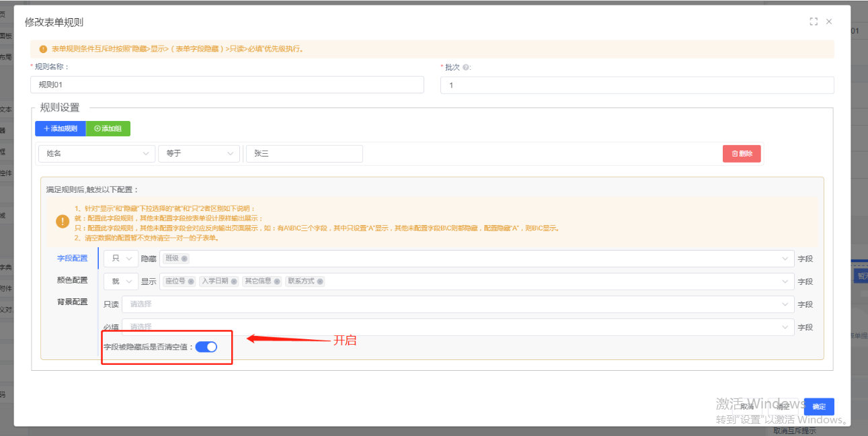The height and width of the screenshot is (436, 868).
Task: Click the fullscreen icon in dialog header
Action: point(814,21)
